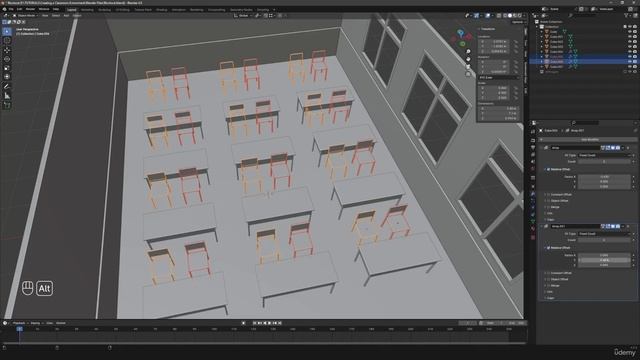Enable Merge on first Array modifier
Screen dimensions: 640x360
click(x=549, y=207)
